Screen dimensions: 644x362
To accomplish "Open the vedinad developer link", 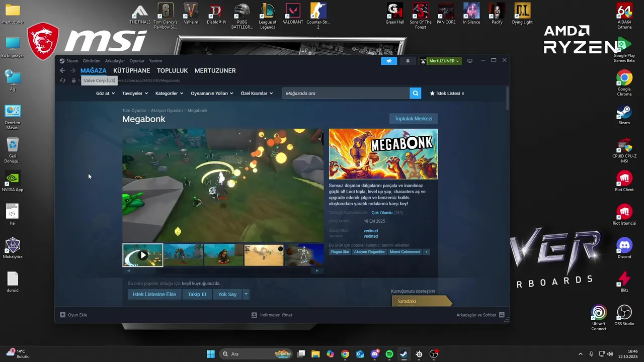I will click(371, 231).
